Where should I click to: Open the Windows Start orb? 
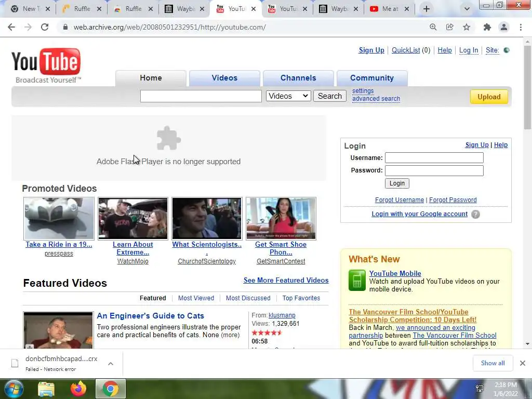(x=13, y=389)
